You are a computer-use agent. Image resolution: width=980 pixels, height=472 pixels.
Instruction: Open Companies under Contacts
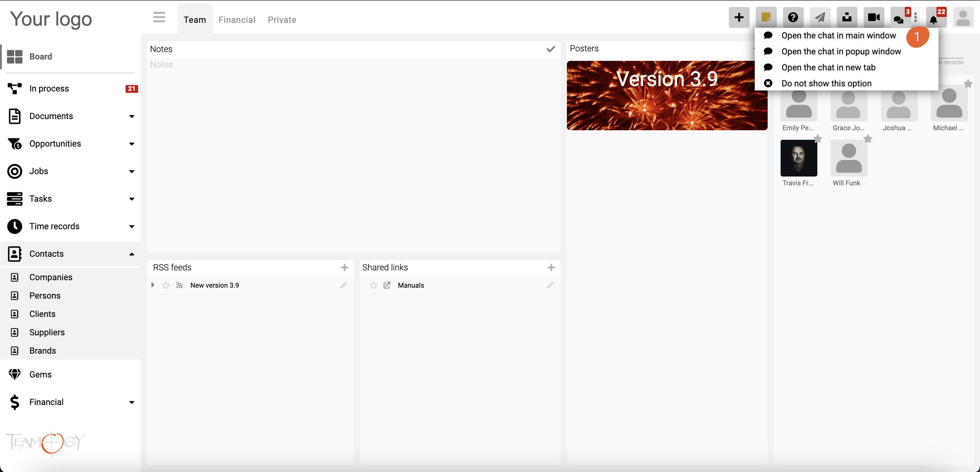(51, 277)
